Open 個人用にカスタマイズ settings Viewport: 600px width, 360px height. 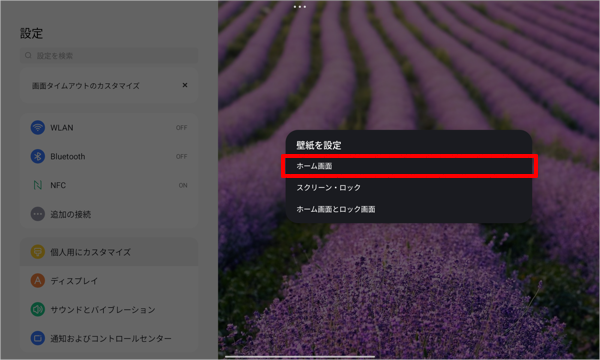coord(109,252)
